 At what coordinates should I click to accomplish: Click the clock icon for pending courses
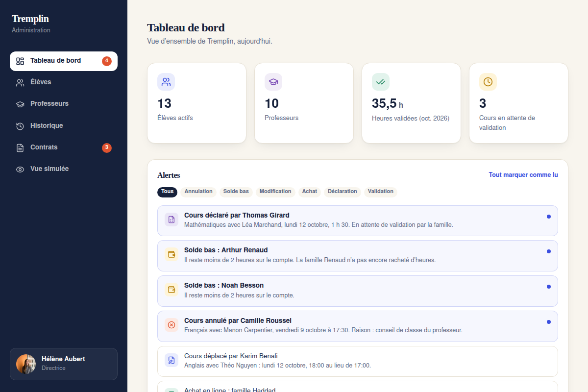tap(488, 82)
